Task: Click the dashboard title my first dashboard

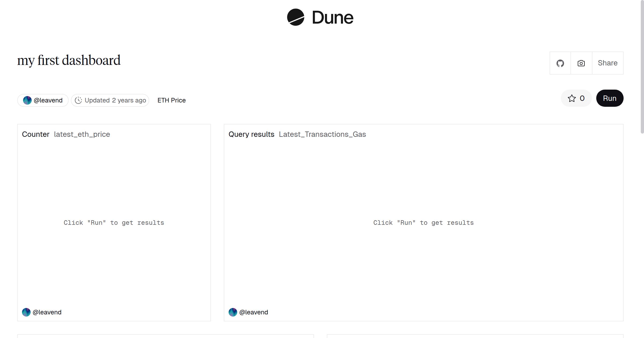Action: pyautogui.click(x=69, y=60)
